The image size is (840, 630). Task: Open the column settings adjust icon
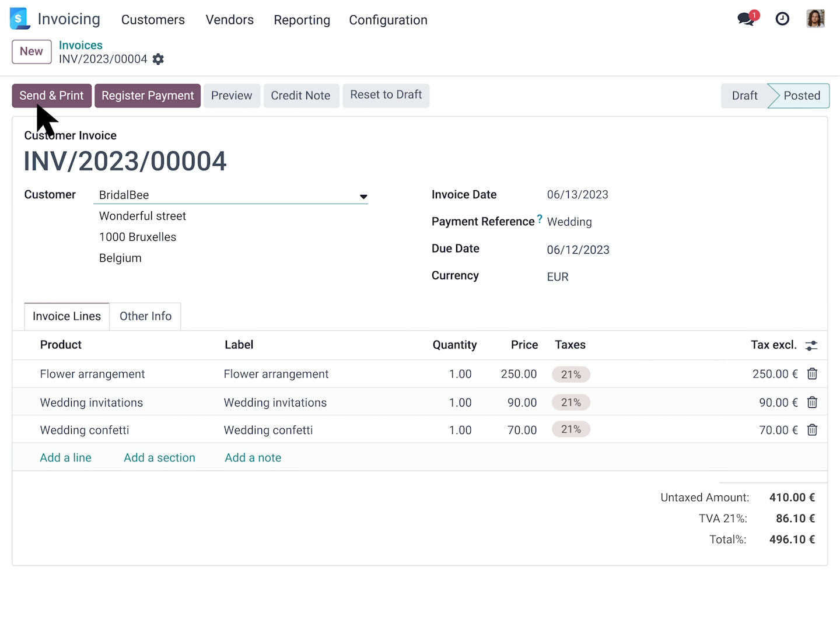click(x=811, y=345)
